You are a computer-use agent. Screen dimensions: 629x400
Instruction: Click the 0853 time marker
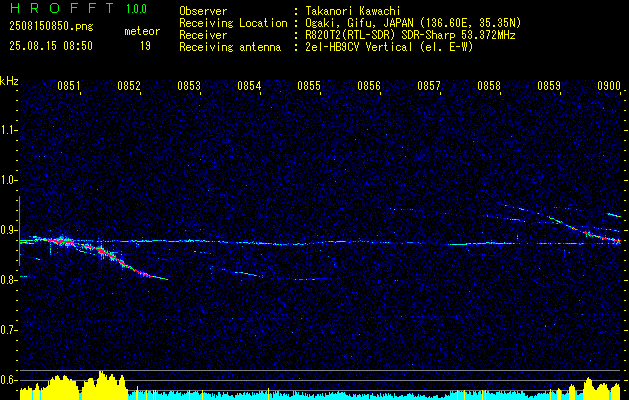[x=189, y=86]
